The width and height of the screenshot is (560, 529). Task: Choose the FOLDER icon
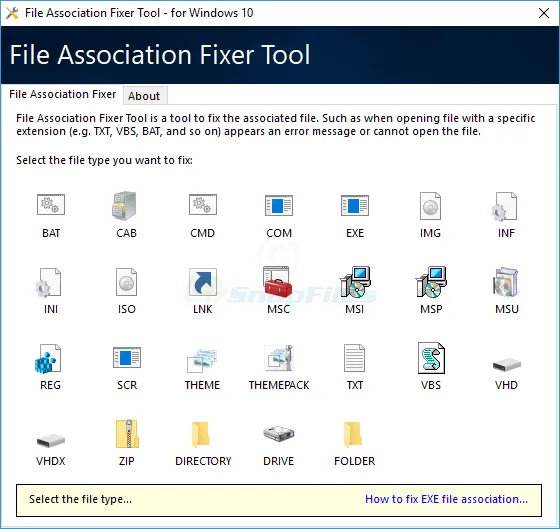pos(353,435)
